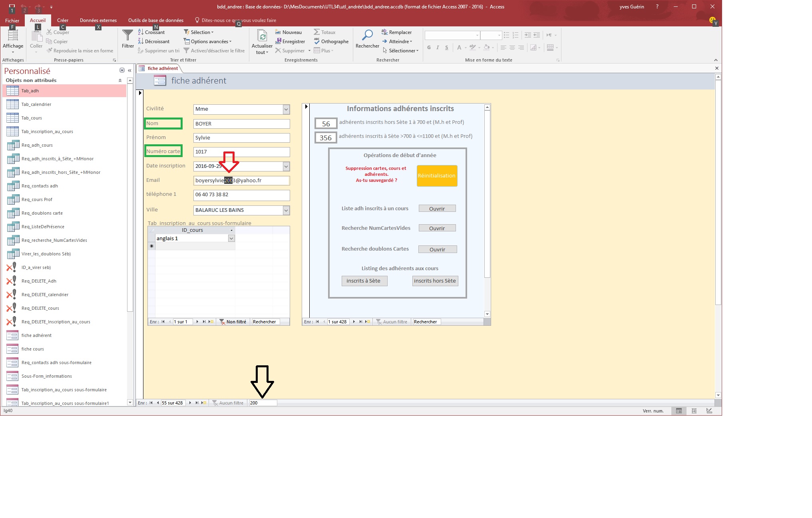This screenshot has width=812, height=518.
Task: Click the Nom field containing BOYER
Action: click(x=242, y=124)
